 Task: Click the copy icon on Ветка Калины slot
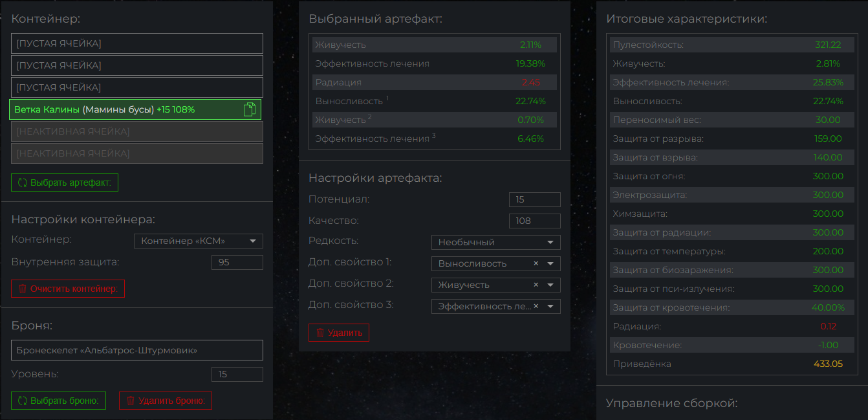point(250,110)
